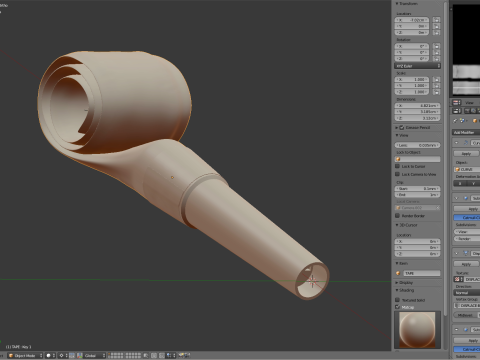The width and height of the screenshot is (480, 360).
Task: Open the Object Mode dropdown
Action: [x=25, y=356]
